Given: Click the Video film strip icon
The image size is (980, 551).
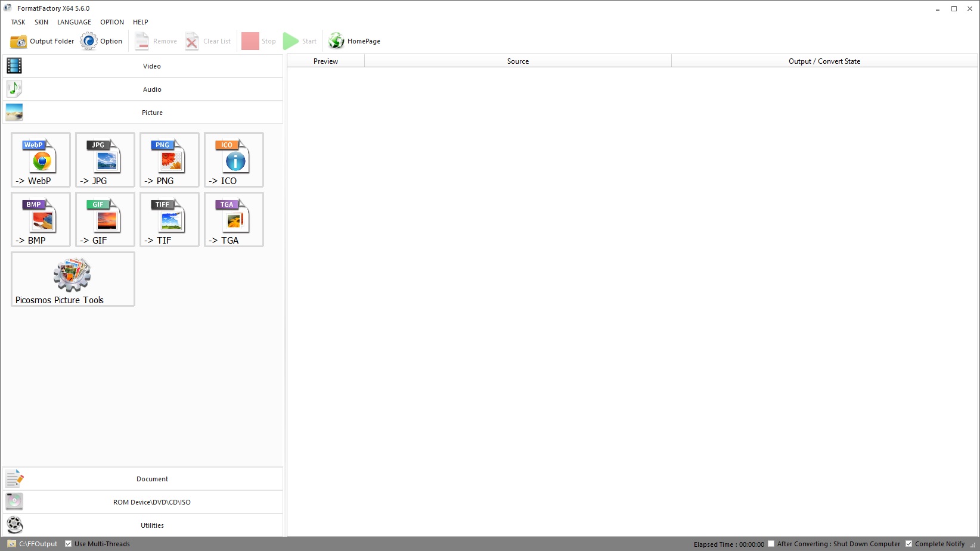Looking at the screenshot, I should [14, 66].
